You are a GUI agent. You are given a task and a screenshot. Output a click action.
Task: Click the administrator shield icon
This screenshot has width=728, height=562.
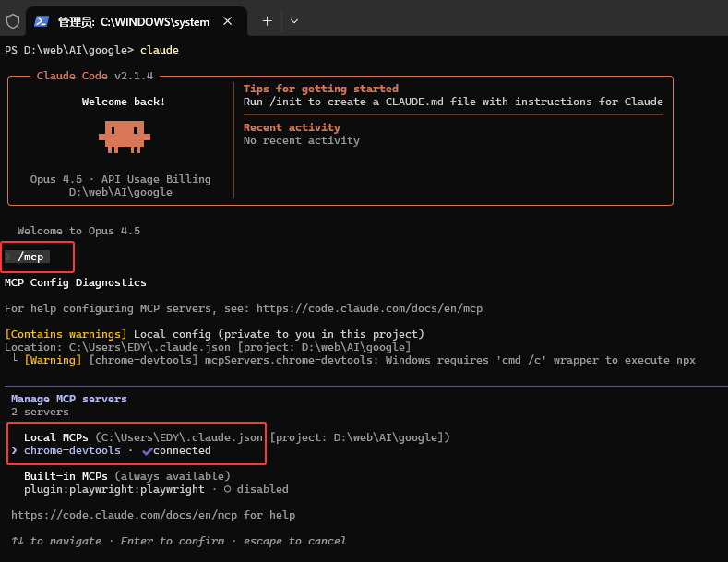[x=13, y=20]
